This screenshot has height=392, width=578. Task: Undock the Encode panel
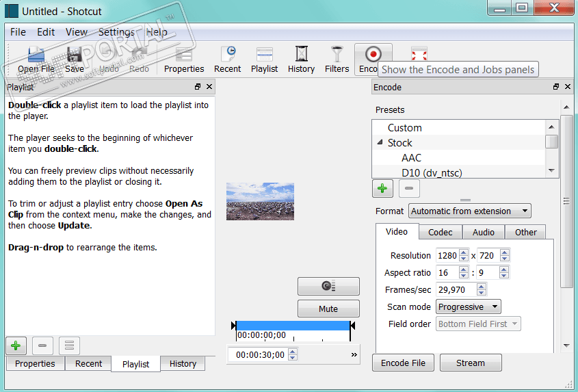[x=556, y=87]
